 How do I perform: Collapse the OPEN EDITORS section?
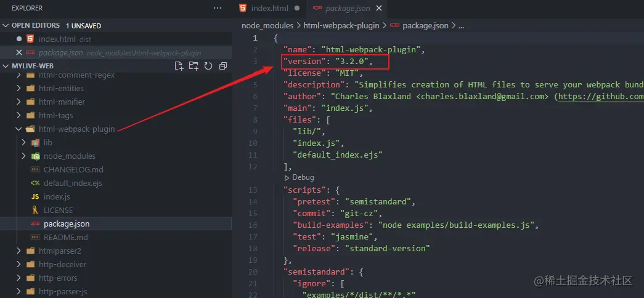[6, 25]
